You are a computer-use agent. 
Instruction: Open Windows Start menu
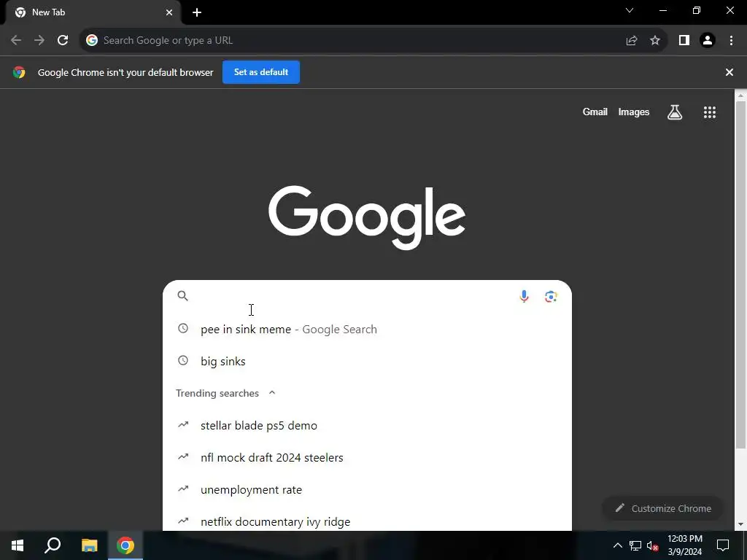18,545
